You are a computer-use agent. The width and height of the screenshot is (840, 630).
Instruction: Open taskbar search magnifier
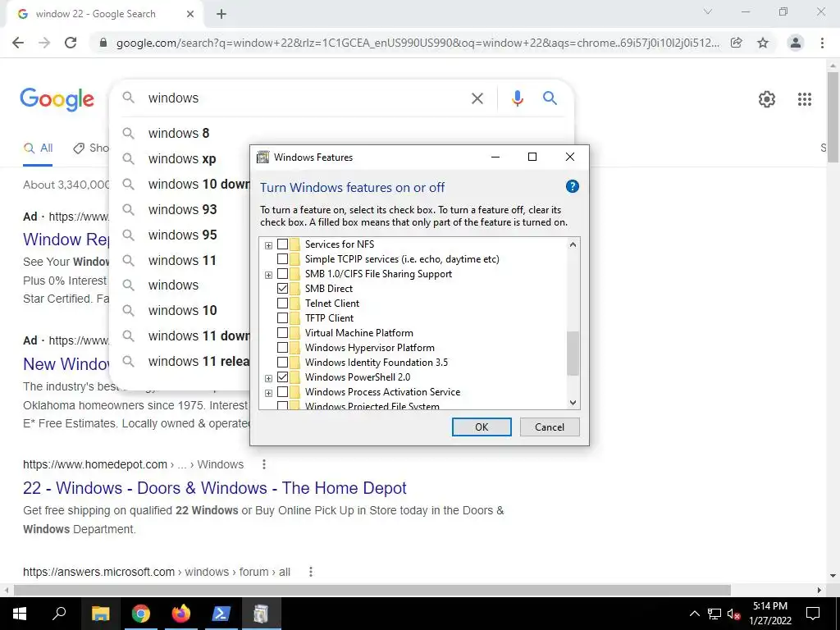tap(59, 614)
